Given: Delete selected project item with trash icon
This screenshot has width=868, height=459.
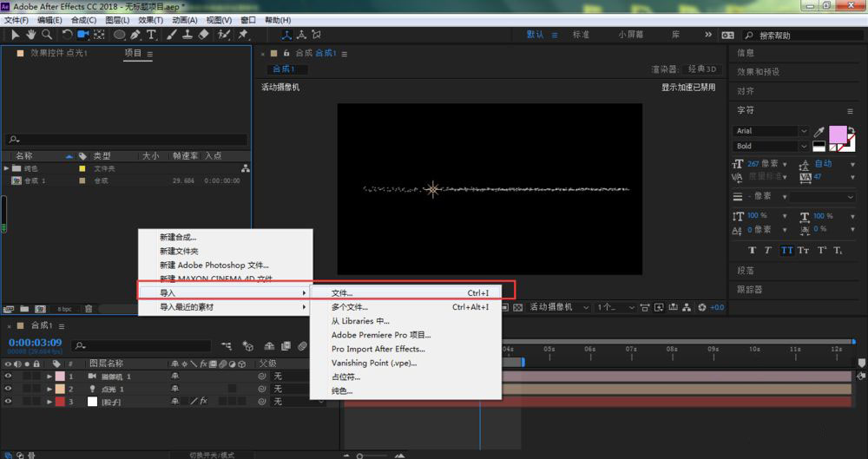Looking at the screenshot, I should tap(89, 309).
